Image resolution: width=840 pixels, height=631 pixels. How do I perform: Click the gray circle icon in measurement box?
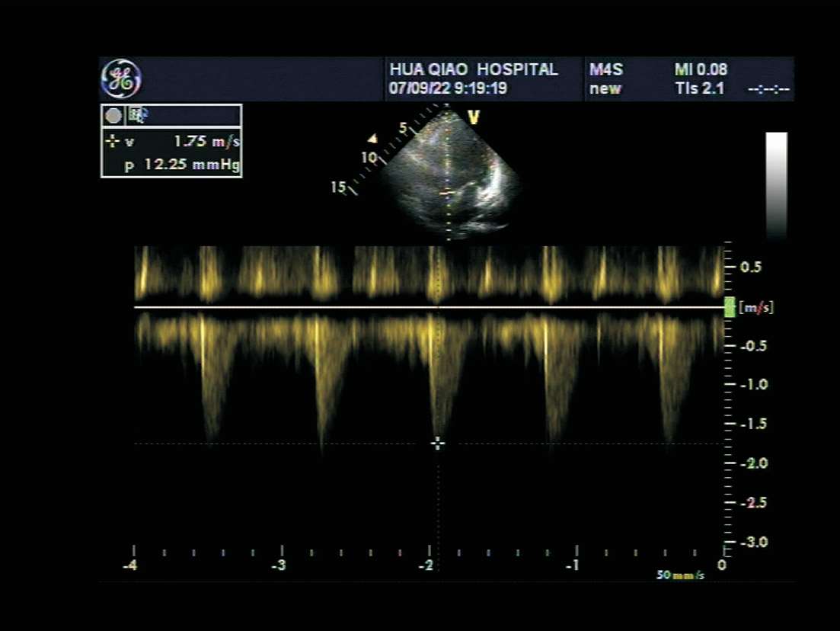click(x=113, y=116)
